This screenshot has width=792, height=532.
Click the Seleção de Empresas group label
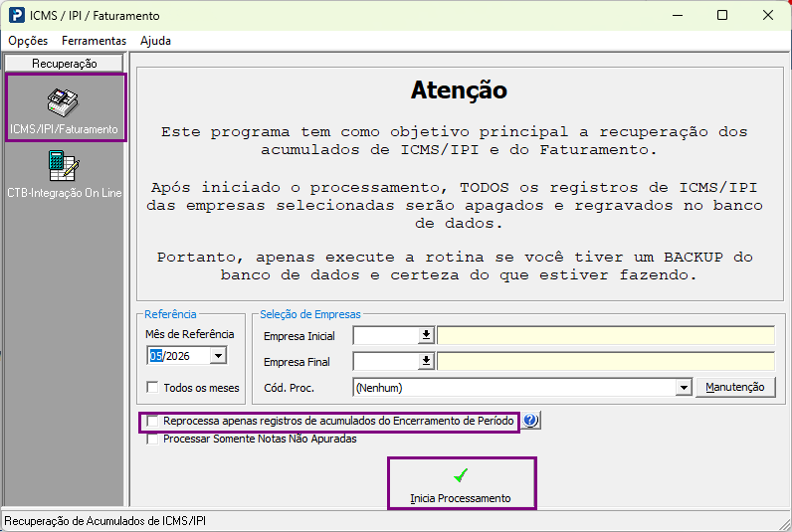[310, 314]
